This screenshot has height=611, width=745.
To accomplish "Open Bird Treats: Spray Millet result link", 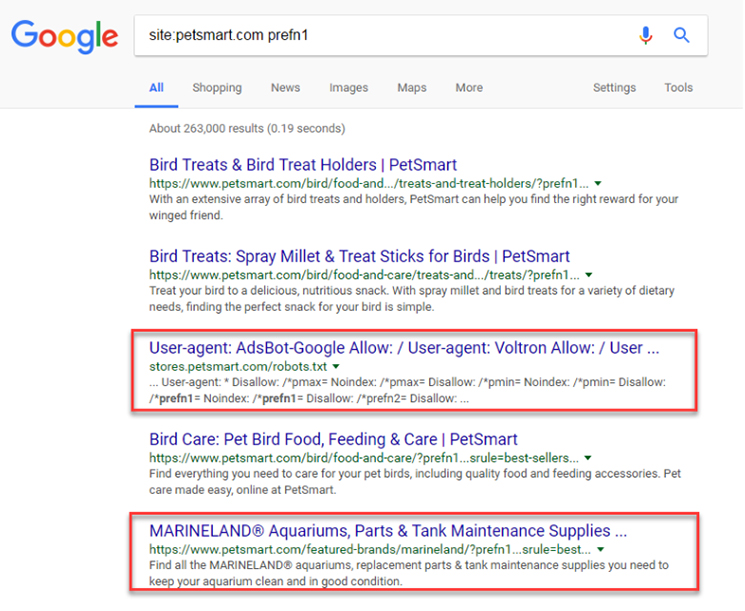I will (360, 257).
